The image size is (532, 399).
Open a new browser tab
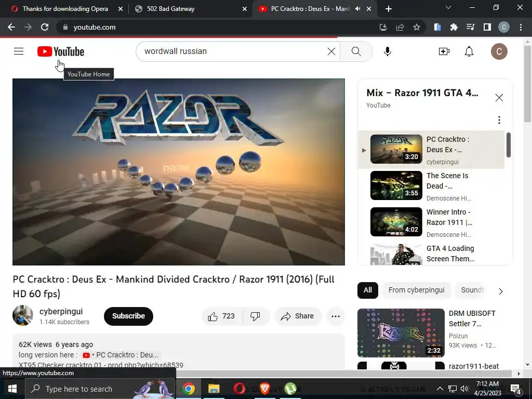pos(389,9)
